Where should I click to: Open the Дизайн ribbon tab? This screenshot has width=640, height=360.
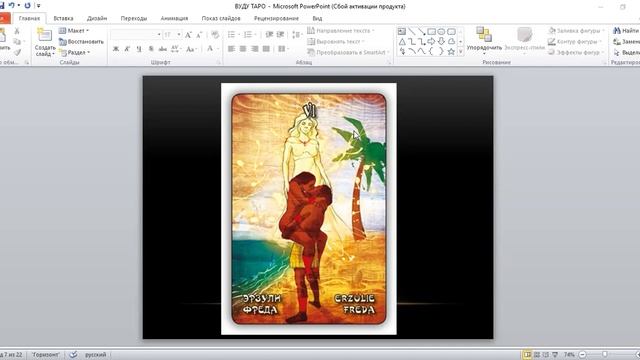97,18
